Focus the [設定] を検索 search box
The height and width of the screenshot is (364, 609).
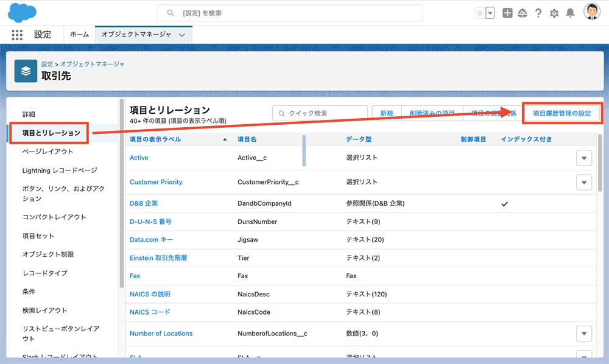[x=290, y=13]
